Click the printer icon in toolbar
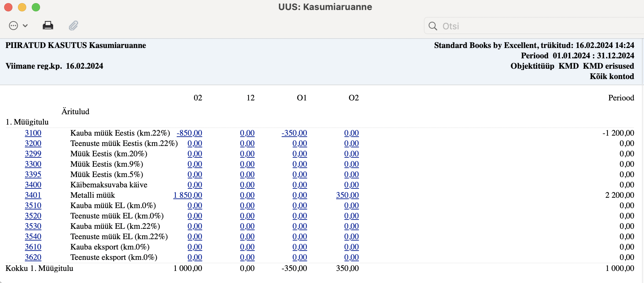This screenshot has width=644, height=283. point(48,26)
